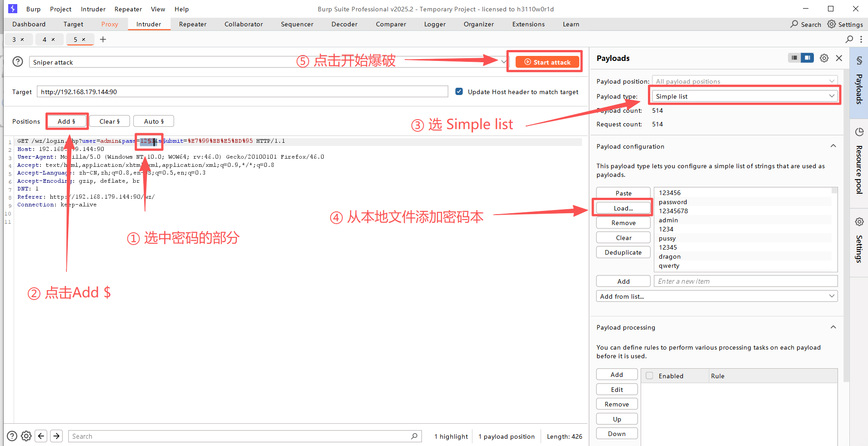Viewport: 868px width, 446px height.
Task: Open the Help menu
Action: pyautogui.click(x=181, y=9)
